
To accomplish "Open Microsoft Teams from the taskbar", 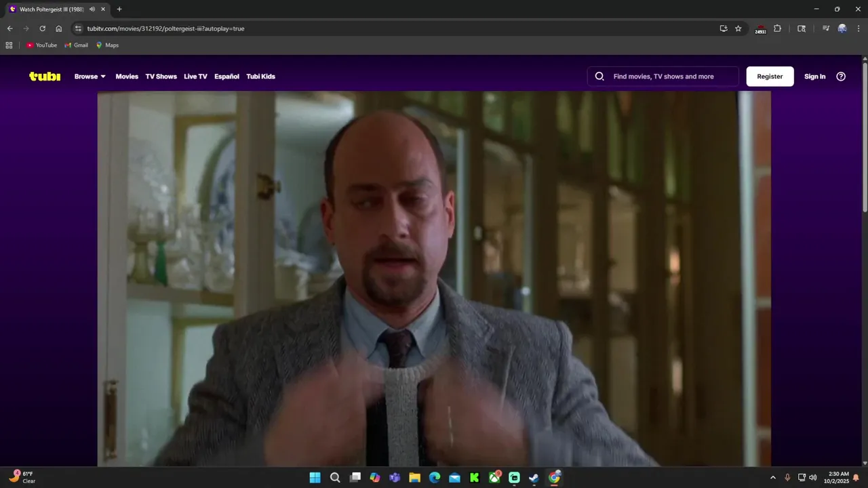I will [x=395, y=478].
